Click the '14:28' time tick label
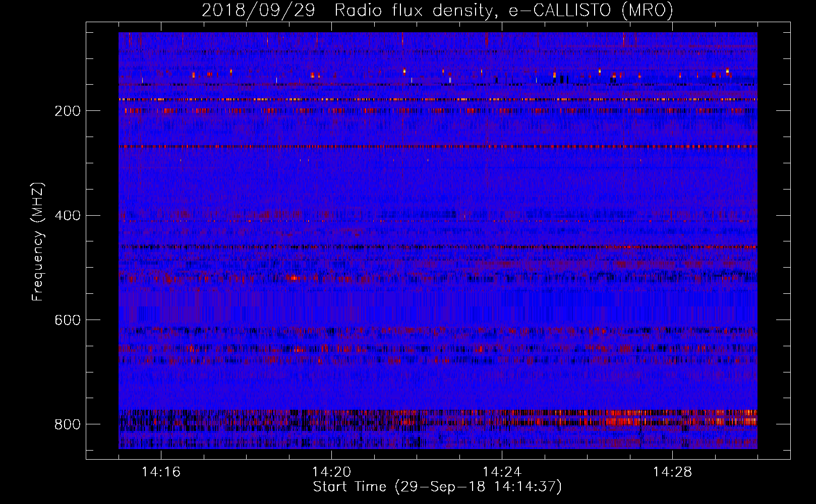 coord(672,472)
